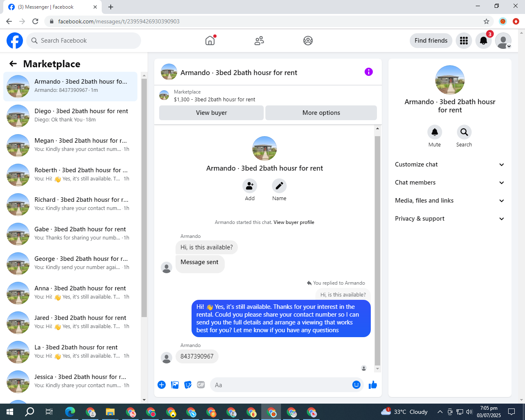The width and height of the screenshot is (525, 420).
Task: Open the account profile avatar menu
Action: (x=503, y=41)
